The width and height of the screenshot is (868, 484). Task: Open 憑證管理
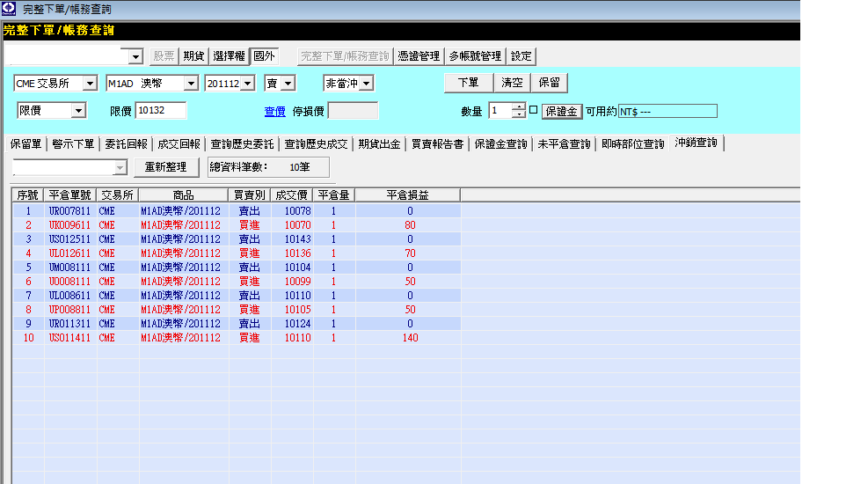coord(419,56)
